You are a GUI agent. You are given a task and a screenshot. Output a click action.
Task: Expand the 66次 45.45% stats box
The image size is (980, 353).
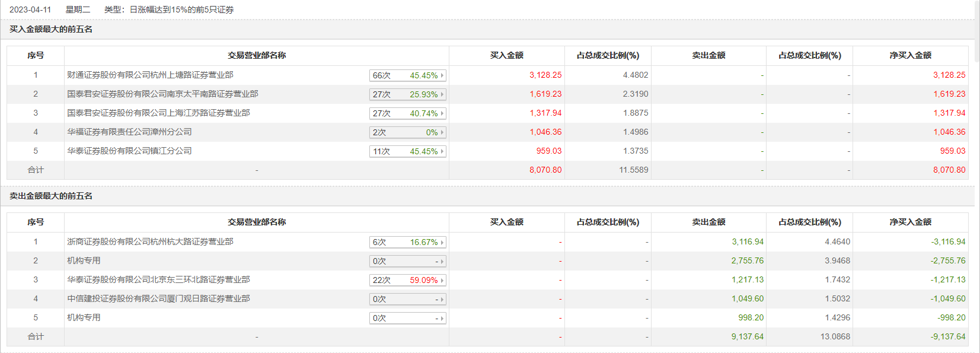(407, 75)
